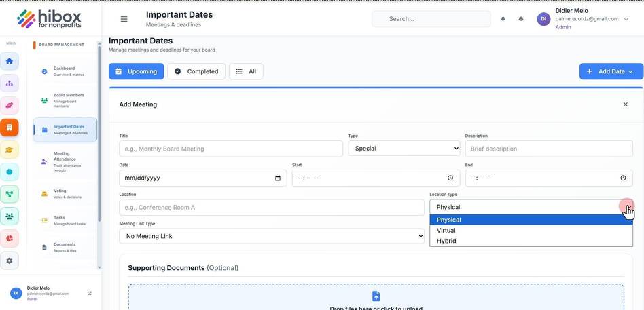
Task: Open the calendar picker icon in Date field
Action: pyautogui.click(x=278, y=178)
